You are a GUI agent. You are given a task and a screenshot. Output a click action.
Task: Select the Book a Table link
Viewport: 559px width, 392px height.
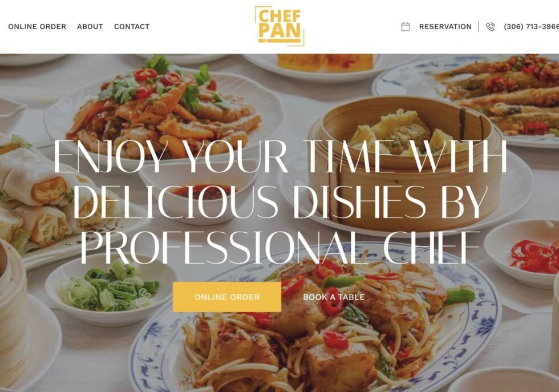click(x=334, y=297)
